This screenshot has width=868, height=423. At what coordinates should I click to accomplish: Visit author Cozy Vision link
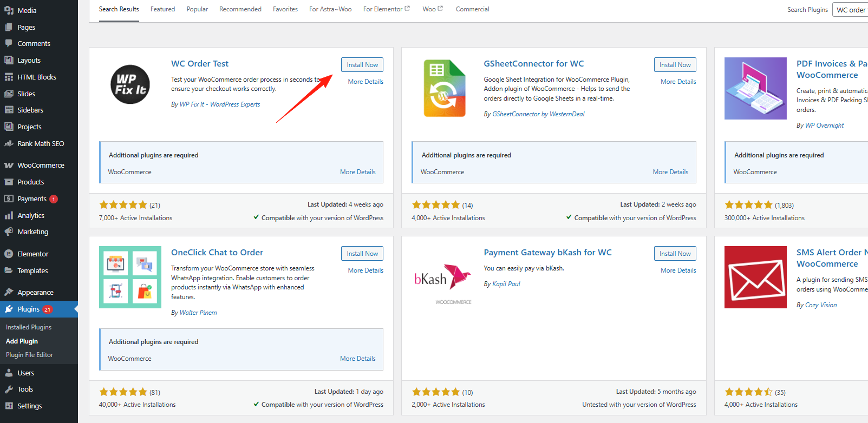pyautogui.click(x=821, y=305)
